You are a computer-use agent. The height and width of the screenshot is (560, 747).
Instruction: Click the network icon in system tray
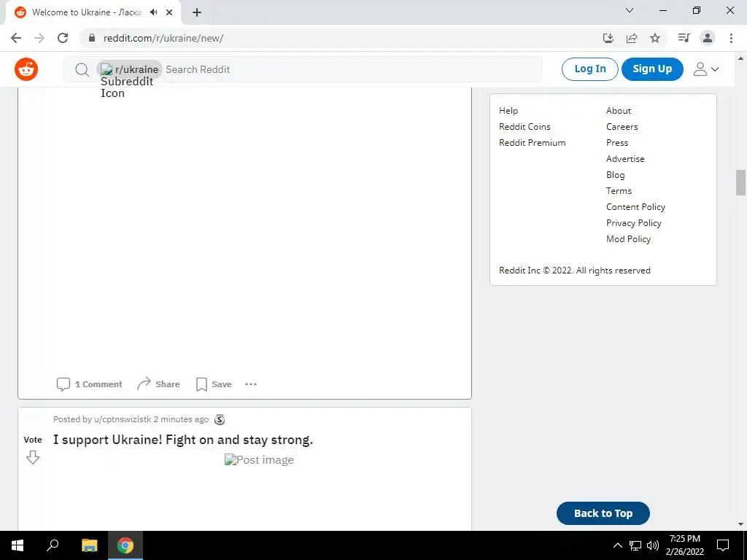[635, 545]
